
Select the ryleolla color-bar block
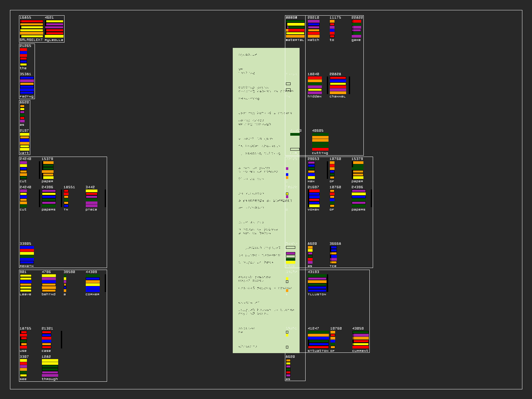click(54, 29)
